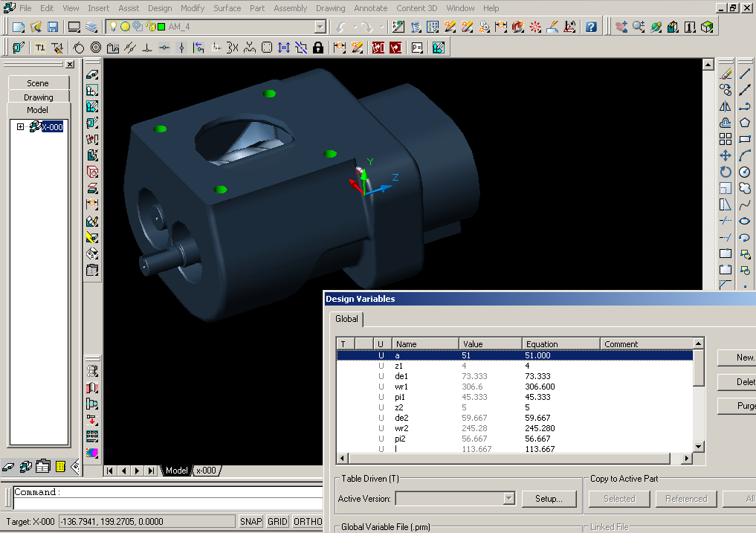The height and width of the screenshot is (533, 756).
Task: Open the Undo history dropdown arrow
Action: click(x=355, y=27)
